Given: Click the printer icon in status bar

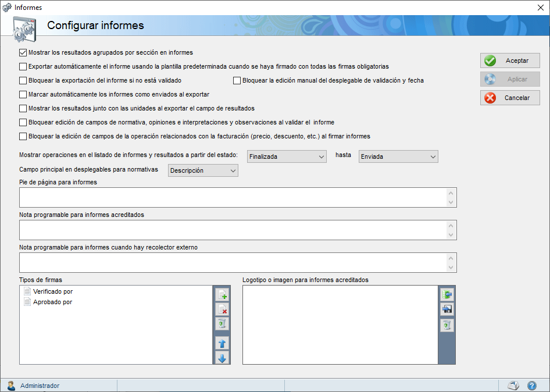Looking at the screenshot, I should tap(513, 386).
